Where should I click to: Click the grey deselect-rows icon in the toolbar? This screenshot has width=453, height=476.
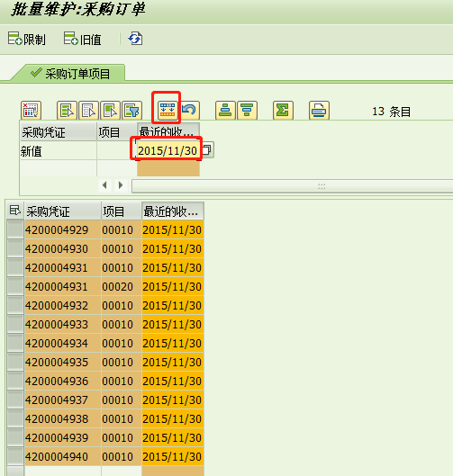click(x=88, y=110)
